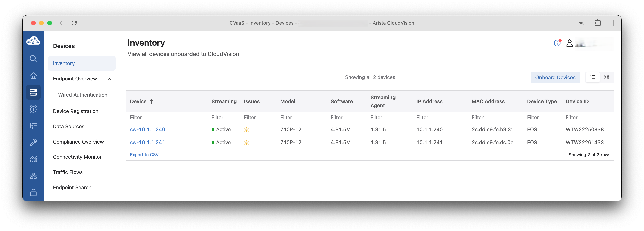Screen dimensions: 644x231
Task: Open the events alarm icon in sidebar
Action: [33, 109]
